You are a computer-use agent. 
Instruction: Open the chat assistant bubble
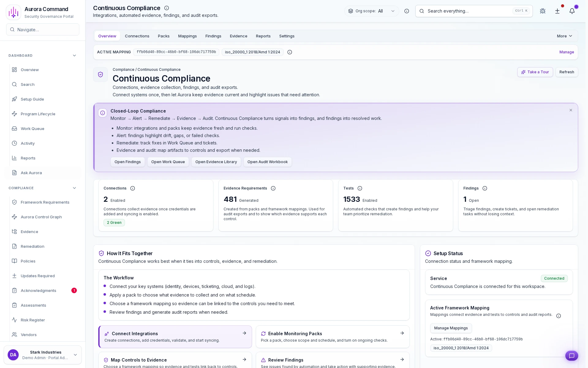[572, 356]
